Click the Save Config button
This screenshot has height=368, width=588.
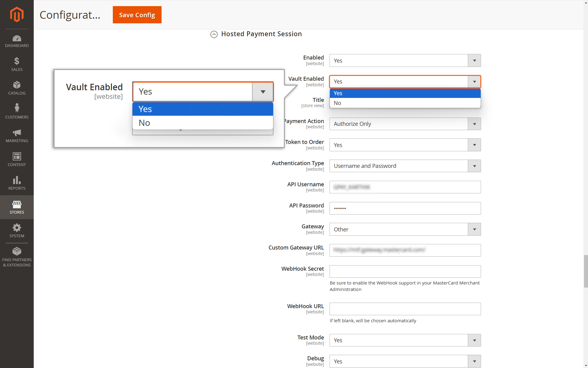pos(137,15)
